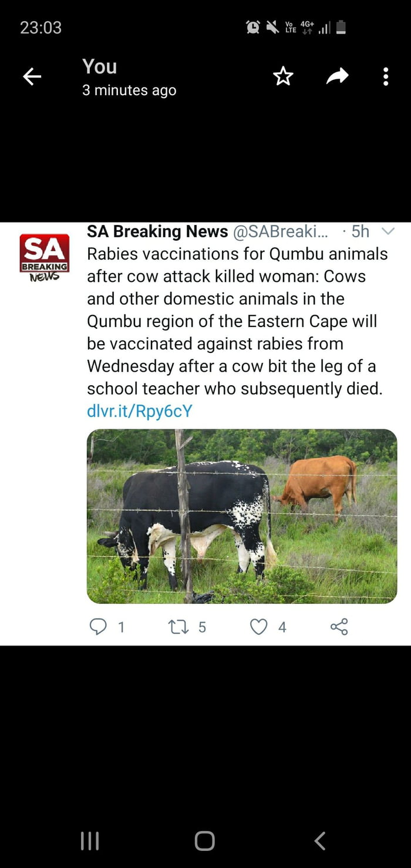This screenshot has width=411, height=868.
Task: Share the screenshot using the share arrow
Action: pyautogui.click(x=337, y=76)
